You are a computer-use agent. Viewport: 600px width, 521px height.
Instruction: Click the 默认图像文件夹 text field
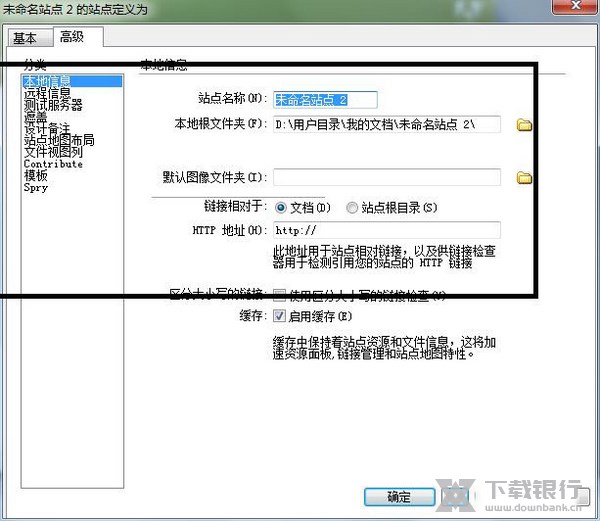click(x=385, y=178)
